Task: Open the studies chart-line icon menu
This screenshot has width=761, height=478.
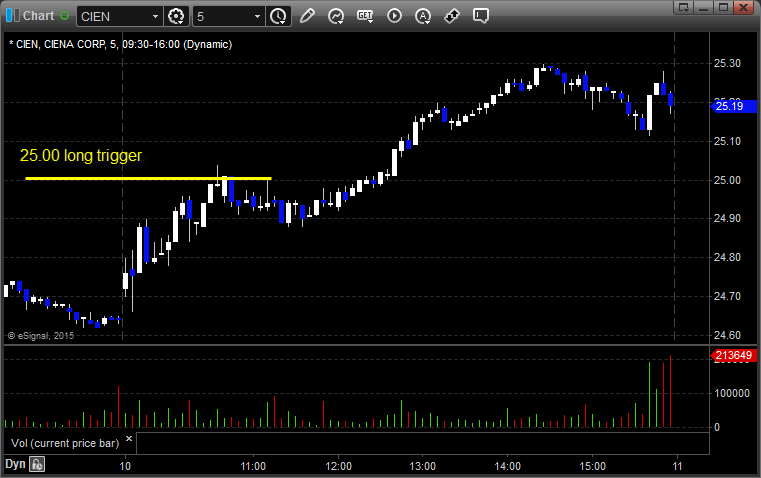Action: (x=336, y=16)
